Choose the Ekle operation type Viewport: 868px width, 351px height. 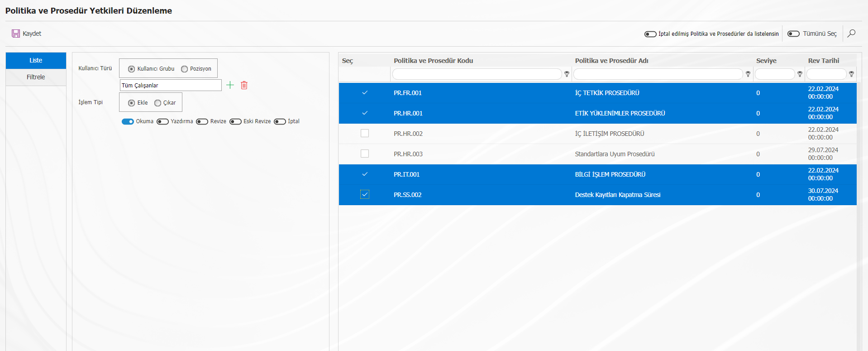[131, 103]
